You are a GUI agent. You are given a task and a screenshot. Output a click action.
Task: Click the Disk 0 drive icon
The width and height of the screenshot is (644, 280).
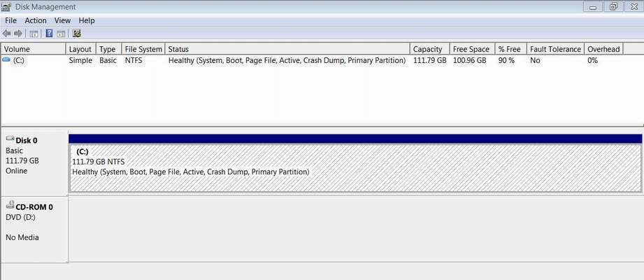[x=10, y=139]
